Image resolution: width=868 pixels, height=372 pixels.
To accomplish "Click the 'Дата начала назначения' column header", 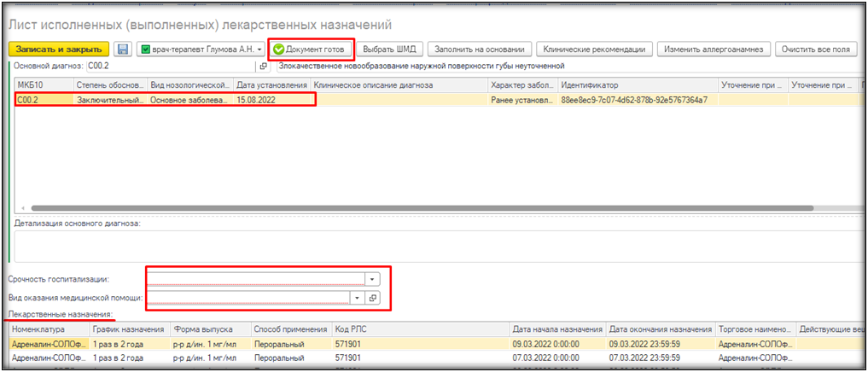I will tap(556, 329).
